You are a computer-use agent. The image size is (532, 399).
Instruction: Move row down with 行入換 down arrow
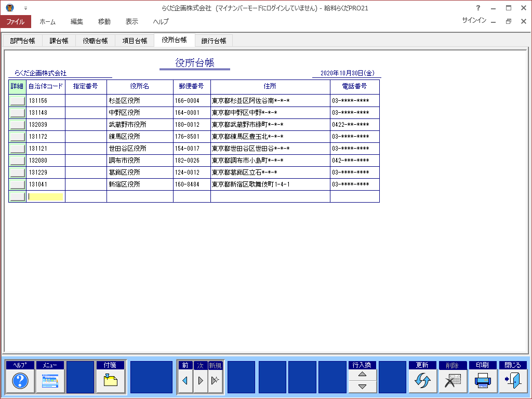[362, 387]
